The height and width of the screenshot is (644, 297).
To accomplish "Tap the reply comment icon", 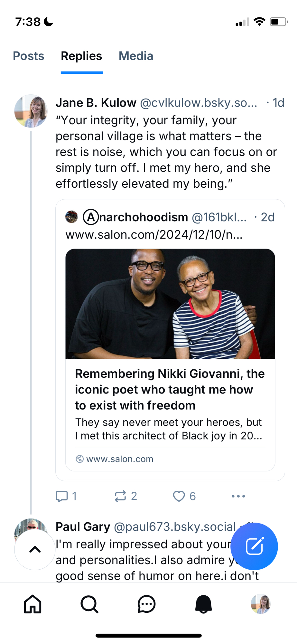I will [x=62, y=496].
